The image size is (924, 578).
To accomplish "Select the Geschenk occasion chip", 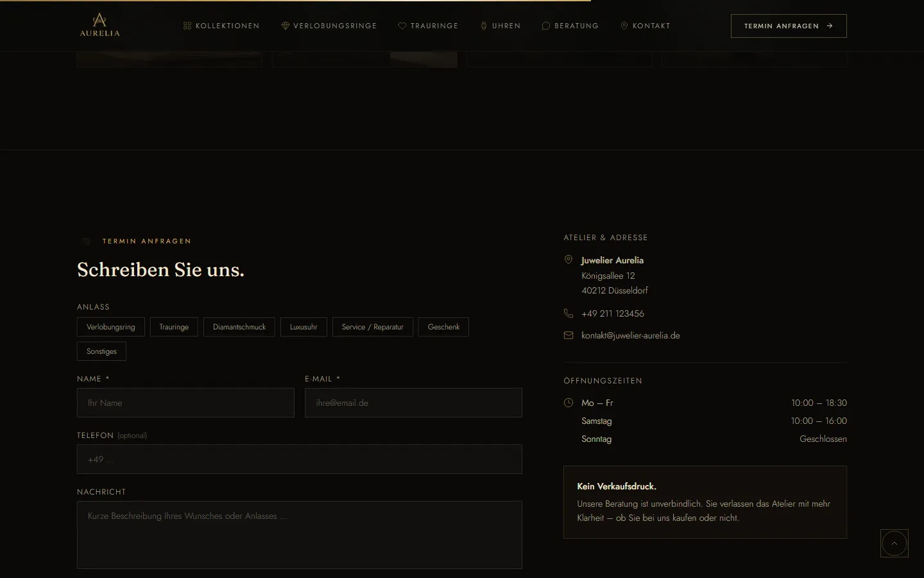I will [444, 327].
